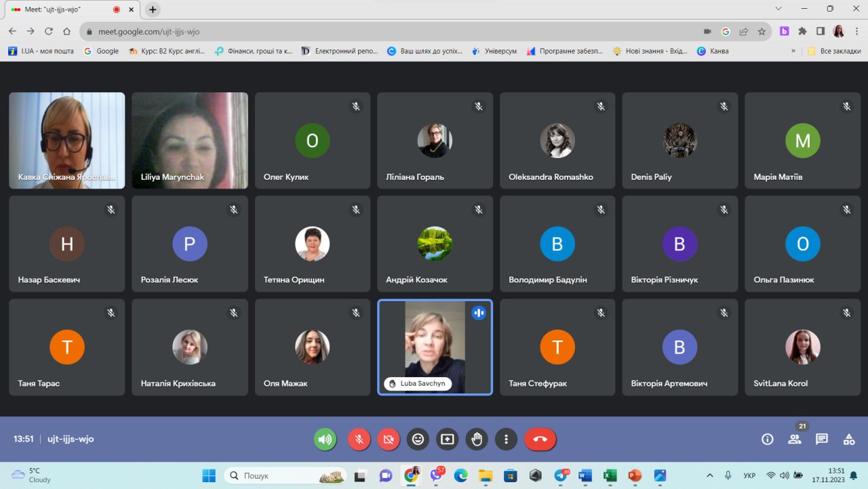
Task: Select Luba Savchyn's video tile
Action: coord(435,347)
